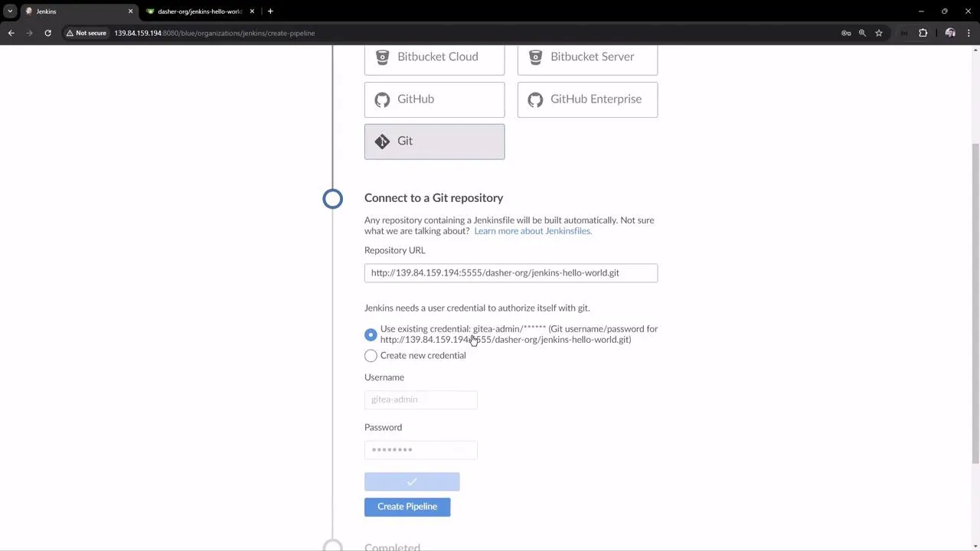Choose the GitHub source option
The image size is (980, 551).
coord(434,99)
